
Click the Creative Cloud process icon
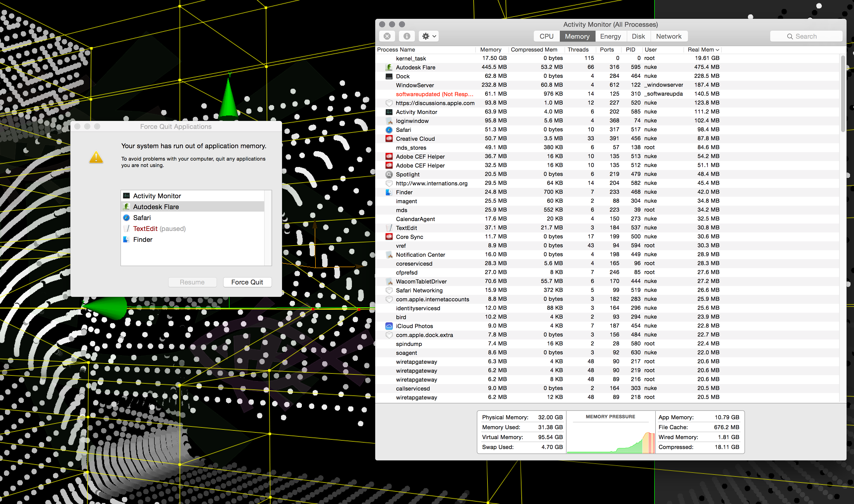(389, 139)
